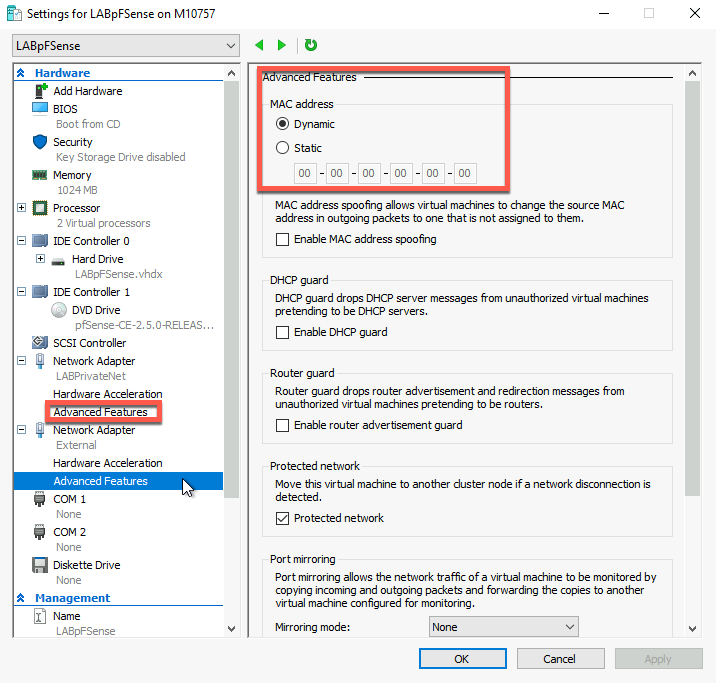Click the Name document icon
The height and width of the screenshot is (683, 716).
click(x=40, y=616)
